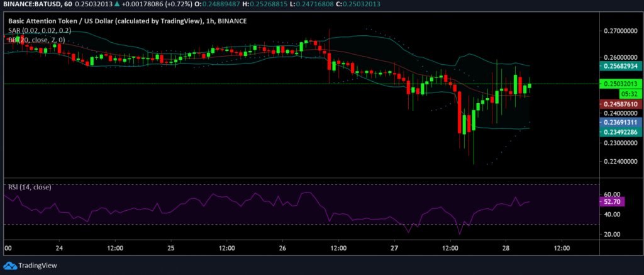This screenshot has height=275, width=644.
Task: Click the date label 28 on time axis
Action: click(506, 249)
